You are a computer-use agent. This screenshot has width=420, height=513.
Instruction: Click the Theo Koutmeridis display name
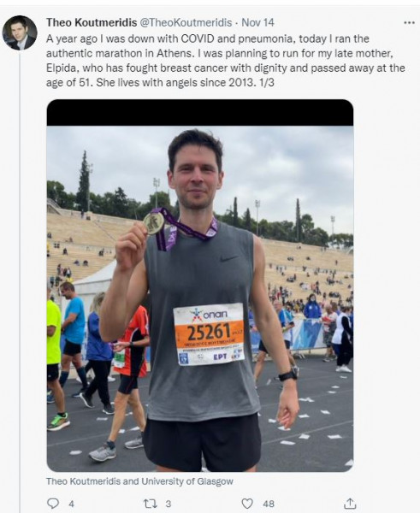(x=92, y=22)
